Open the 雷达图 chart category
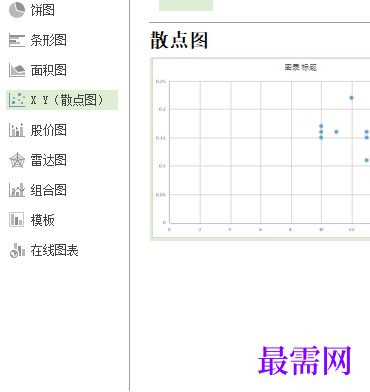The width and height of the screenshot is (370, 392). [49, 160]
